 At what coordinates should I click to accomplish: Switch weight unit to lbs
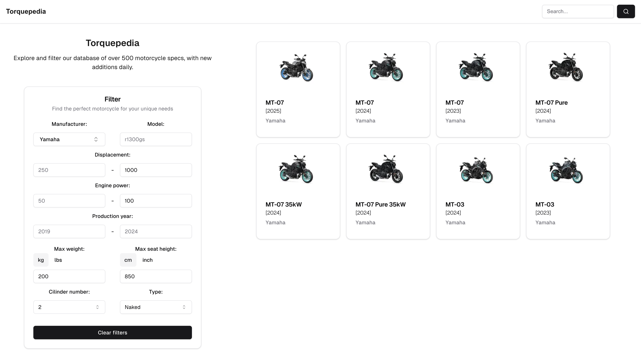(58, 260)
